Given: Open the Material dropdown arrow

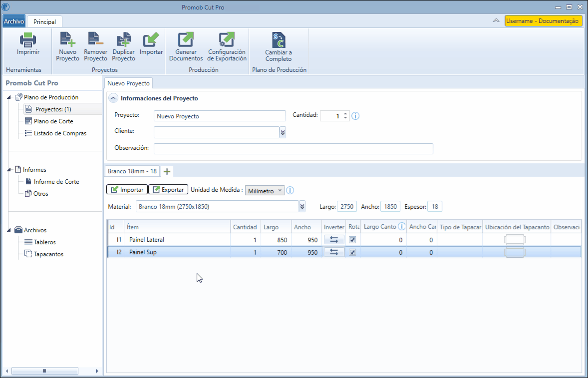Looking at the screenshot, I should pos(302,206).
